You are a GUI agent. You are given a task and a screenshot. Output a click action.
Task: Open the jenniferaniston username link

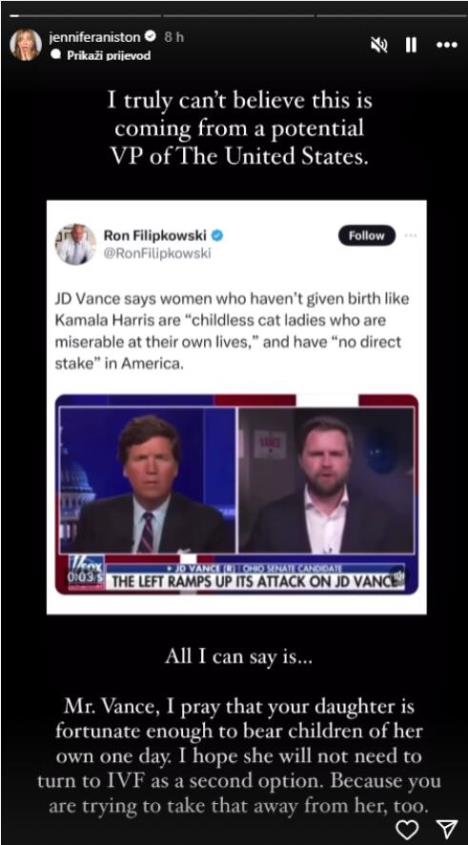pos(94,37)
